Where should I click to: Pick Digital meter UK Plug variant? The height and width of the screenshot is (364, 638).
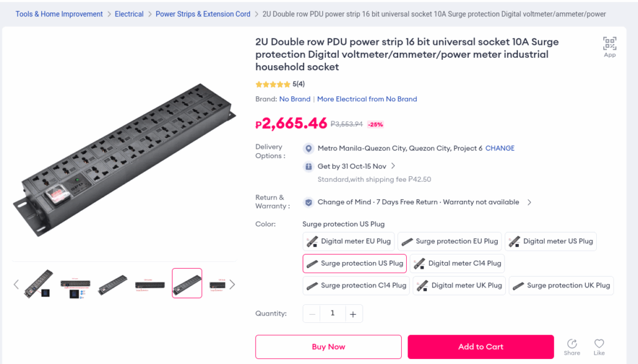459,286
